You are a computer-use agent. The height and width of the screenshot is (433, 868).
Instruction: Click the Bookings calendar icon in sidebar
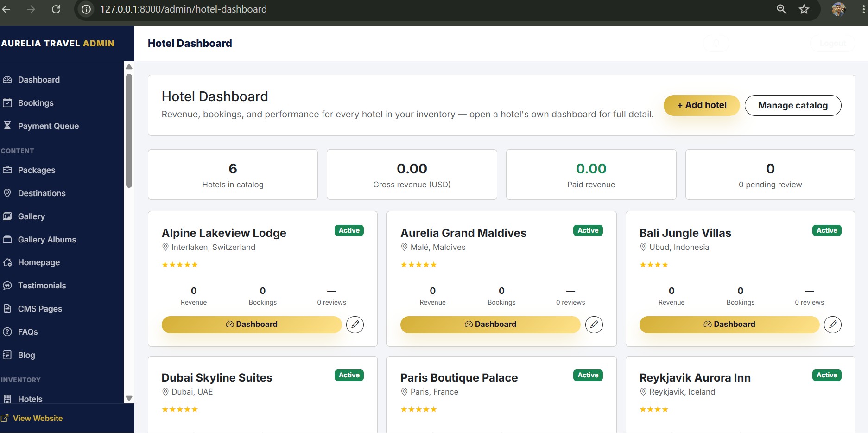(x=7, y=103)
